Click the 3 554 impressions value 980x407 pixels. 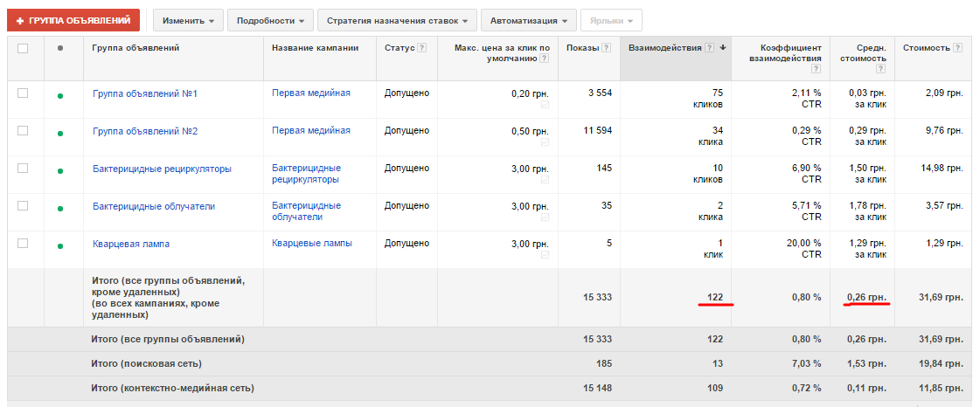pyautogui.click(x=600, y=93)
